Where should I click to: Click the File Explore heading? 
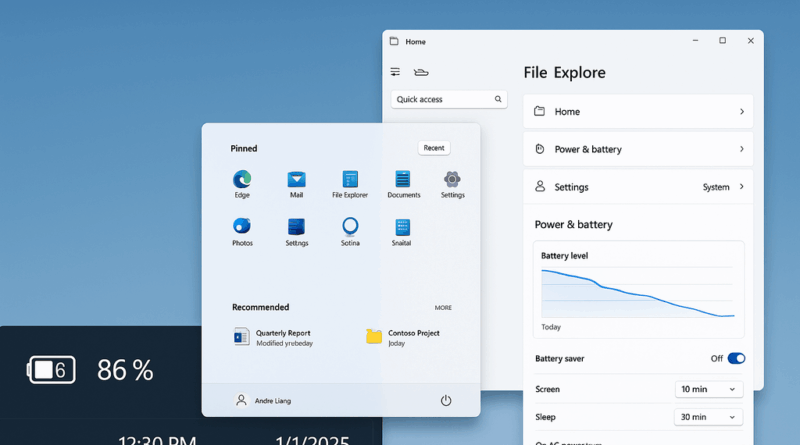(x=564, y=72)
